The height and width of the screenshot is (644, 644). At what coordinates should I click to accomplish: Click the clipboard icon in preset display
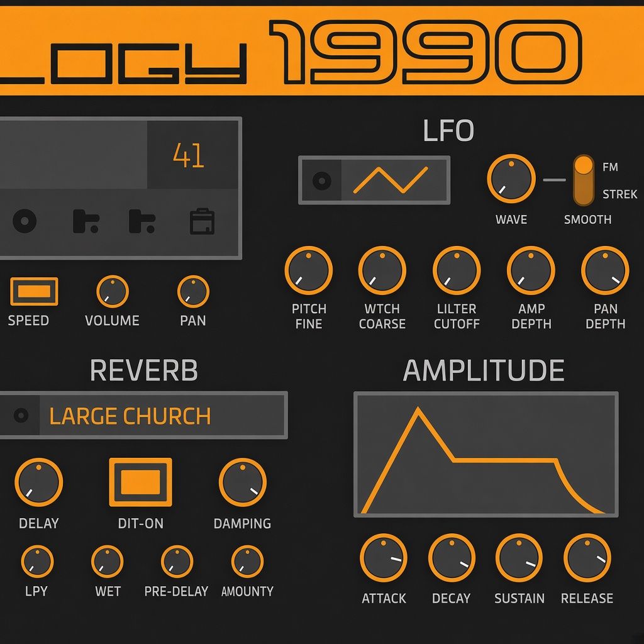tap(202, 221)
